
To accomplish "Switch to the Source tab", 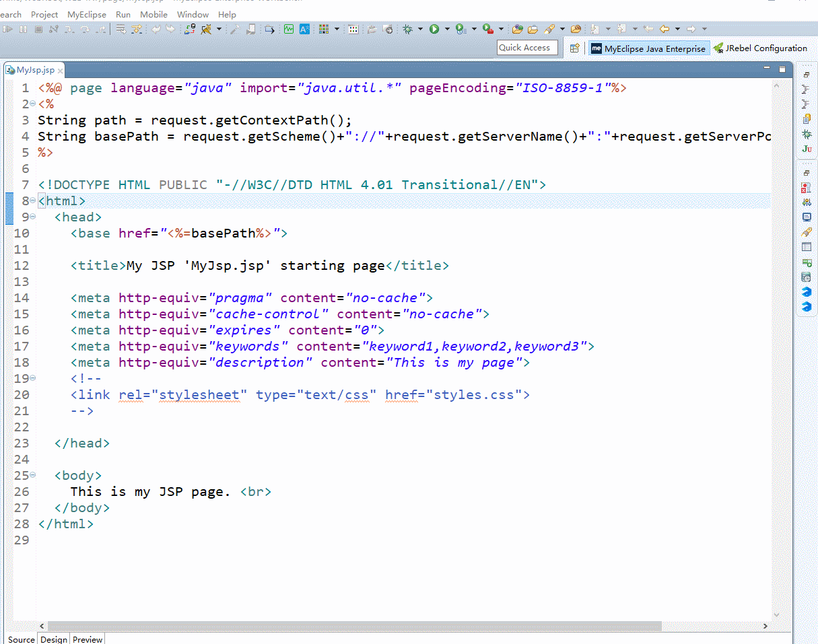I will [x=21, y=639].
